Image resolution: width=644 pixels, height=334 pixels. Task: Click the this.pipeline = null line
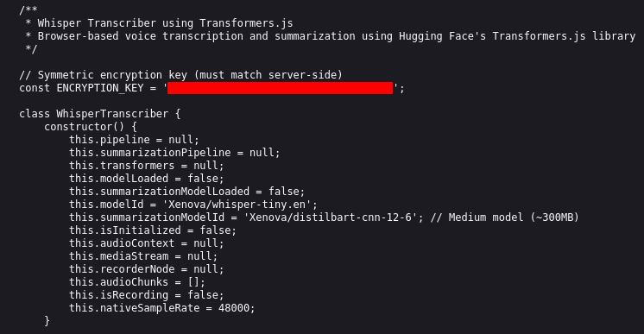point(134,140)
